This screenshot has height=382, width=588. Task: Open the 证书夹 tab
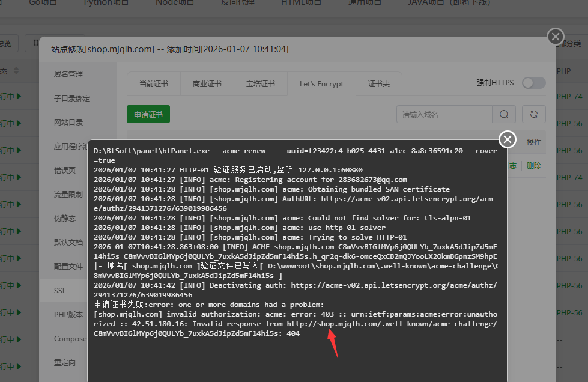379,84
